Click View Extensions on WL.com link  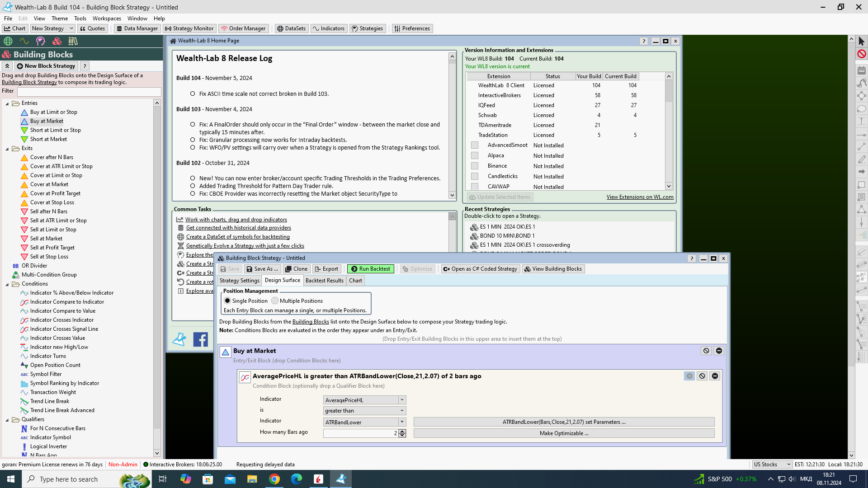[x=640, y=197]
